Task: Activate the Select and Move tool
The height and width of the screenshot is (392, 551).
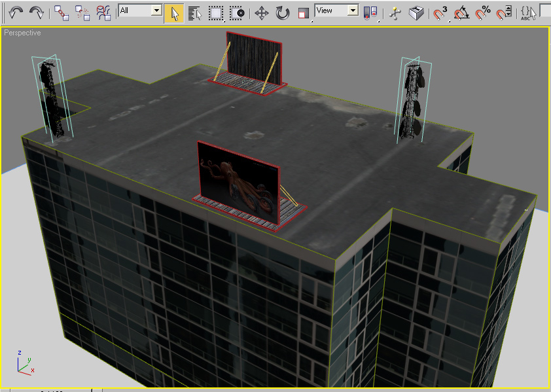Action: tap(260, 11)
